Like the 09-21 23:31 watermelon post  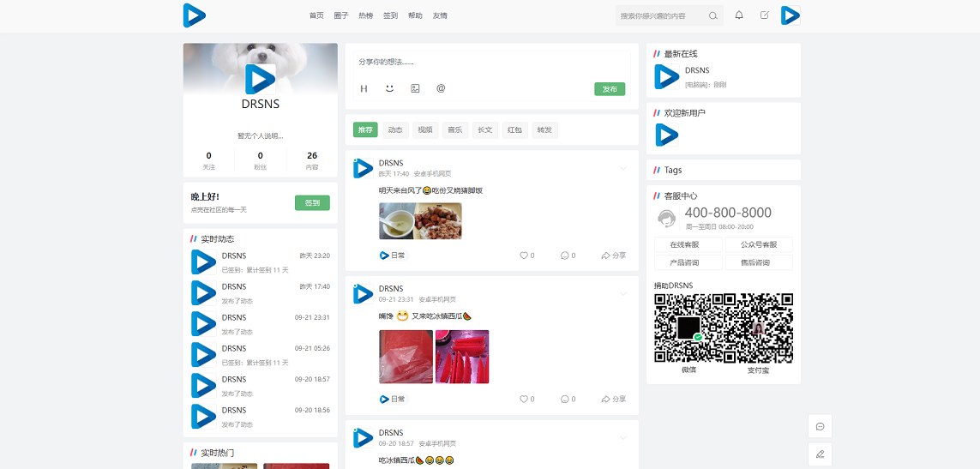(526, 399)
